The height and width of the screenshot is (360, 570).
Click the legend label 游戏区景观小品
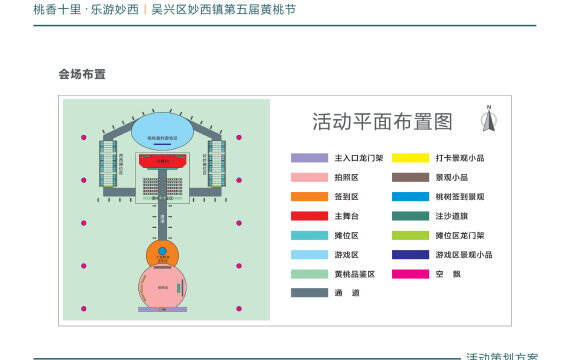click(x=464, y=255)
